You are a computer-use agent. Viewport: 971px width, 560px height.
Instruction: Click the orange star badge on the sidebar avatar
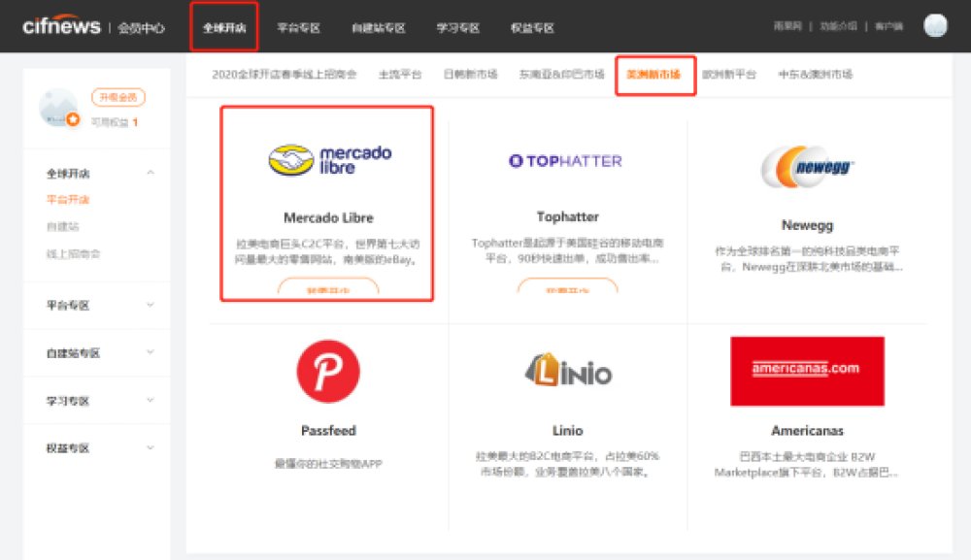pyautogui.click(x=73, y=118)
